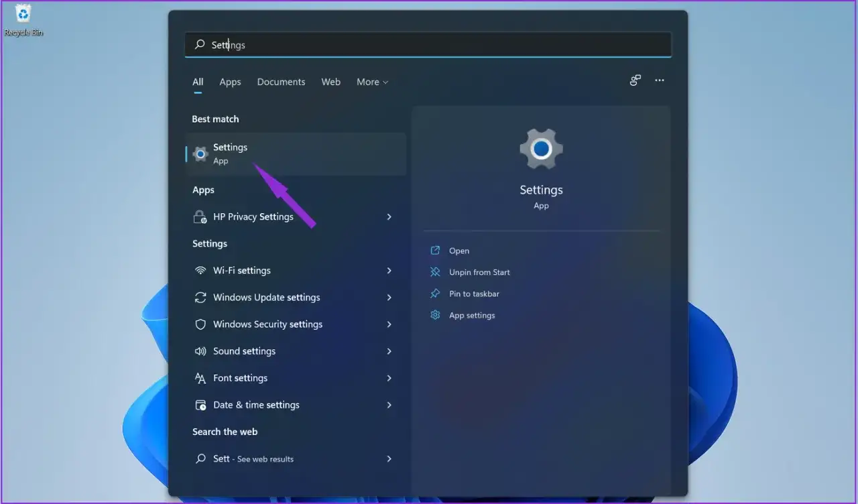Expand the Sett web results chevron
The image size is (858, 504).
(389, 458)
